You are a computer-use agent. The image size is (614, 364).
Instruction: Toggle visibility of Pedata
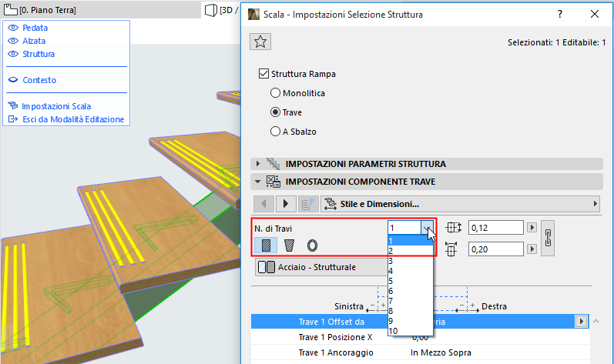(13, 28)
